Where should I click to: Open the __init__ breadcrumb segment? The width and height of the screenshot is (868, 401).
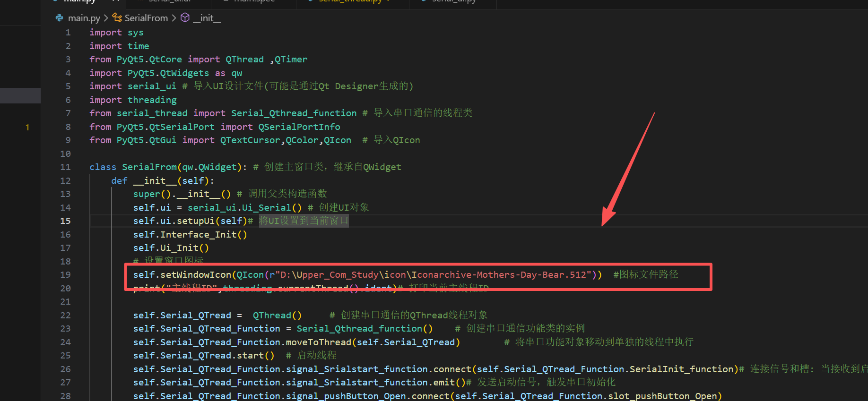[207, 18]
